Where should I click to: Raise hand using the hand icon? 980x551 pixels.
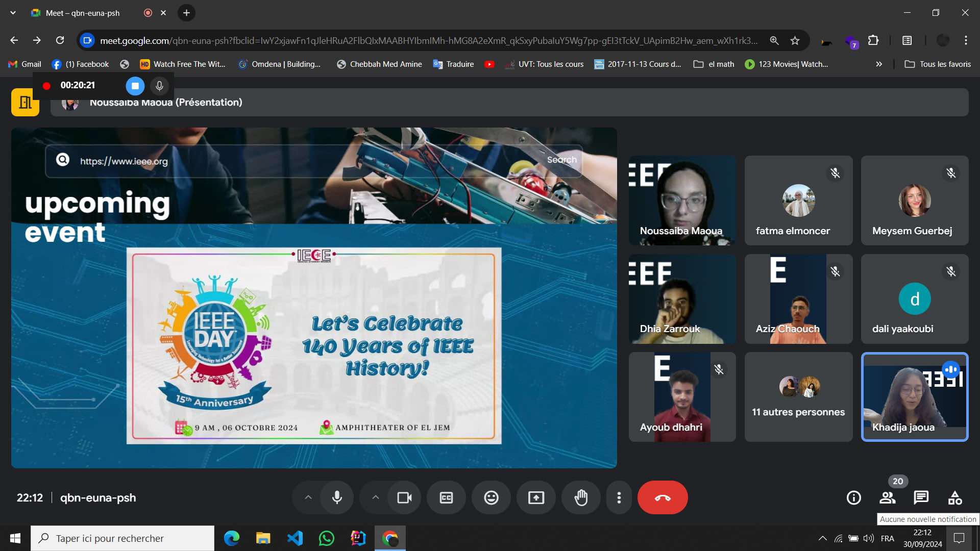point(581,497)
